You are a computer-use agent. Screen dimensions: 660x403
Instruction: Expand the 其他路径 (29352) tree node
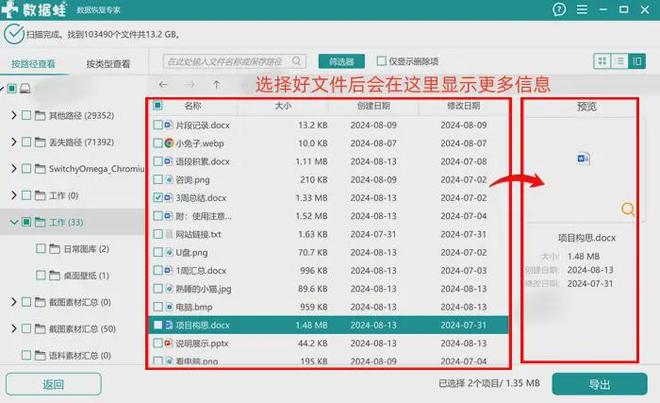pyautogui.click(x=13, y=115)
